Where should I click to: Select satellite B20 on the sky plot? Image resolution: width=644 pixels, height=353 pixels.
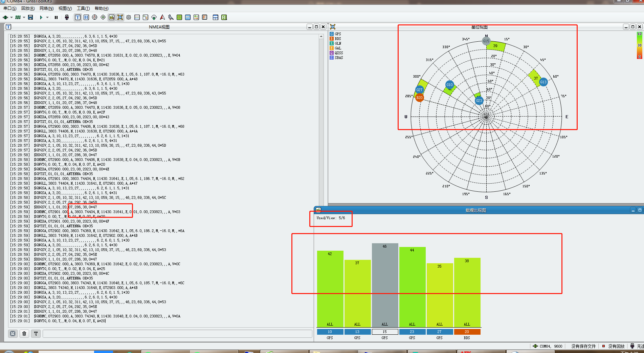419,98
